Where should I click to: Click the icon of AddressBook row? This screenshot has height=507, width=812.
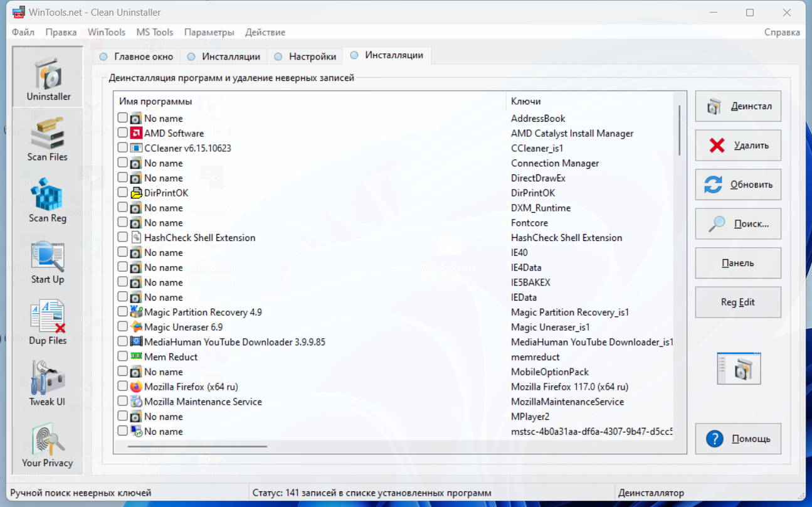pos(136,118)
